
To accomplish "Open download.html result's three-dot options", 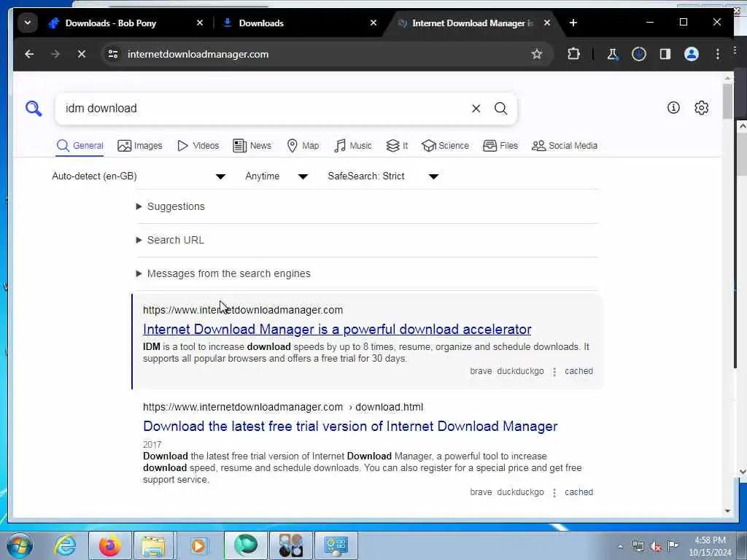I will click(x=554, y=492).
